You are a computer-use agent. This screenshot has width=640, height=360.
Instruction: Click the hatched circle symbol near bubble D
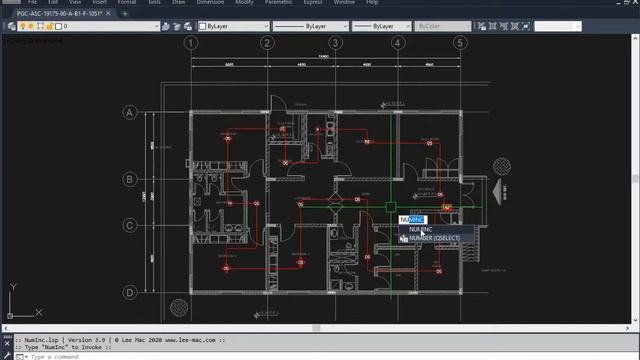tap(179, 308)
